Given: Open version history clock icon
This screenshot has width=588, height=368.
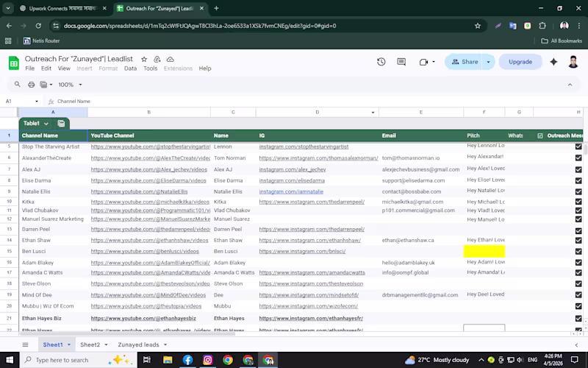Looking at the screenshot, I should 381,62.
